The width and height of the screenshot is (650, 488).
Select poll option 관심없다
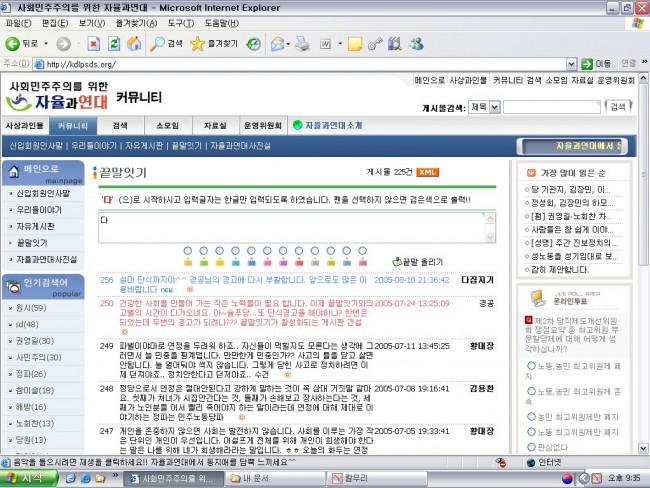pos(530,448)
